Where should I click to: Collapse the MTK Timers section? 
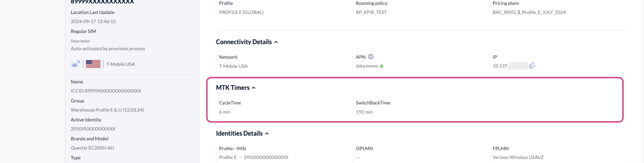click(253, 88)
